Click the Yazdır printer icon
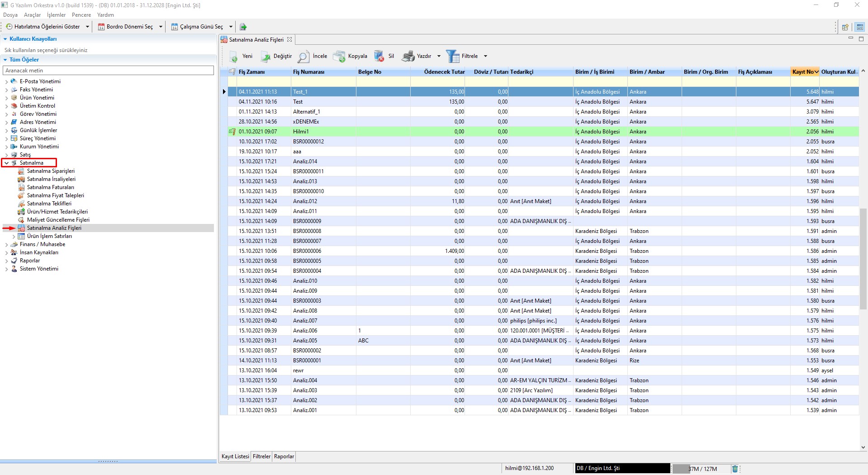This screenshot has width=868, height=475. pyautogui.click(x=408, y=57)
